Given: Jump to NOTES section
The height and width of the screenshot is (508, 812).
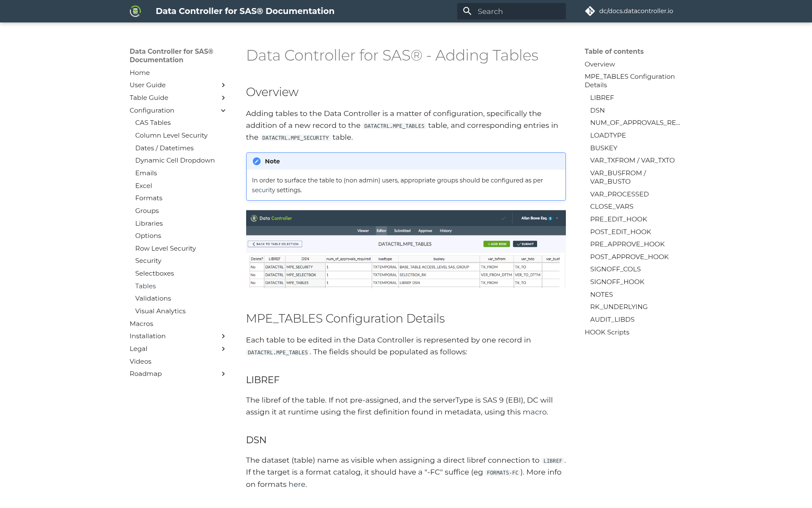Looking at the screenshot, I should point(601,295).
